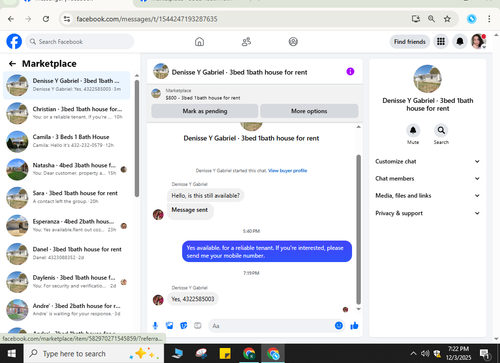Open Andre' 3bed 2bath house conversation

[x=67, y=310]
